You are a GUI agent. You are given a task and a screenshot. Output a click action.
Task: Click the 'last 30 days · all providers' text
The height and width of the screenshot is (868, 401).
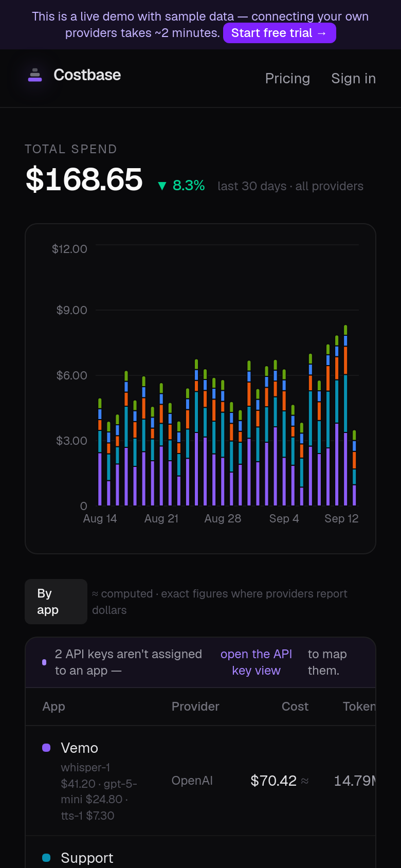pyautogui.click(x=290, y=186)
